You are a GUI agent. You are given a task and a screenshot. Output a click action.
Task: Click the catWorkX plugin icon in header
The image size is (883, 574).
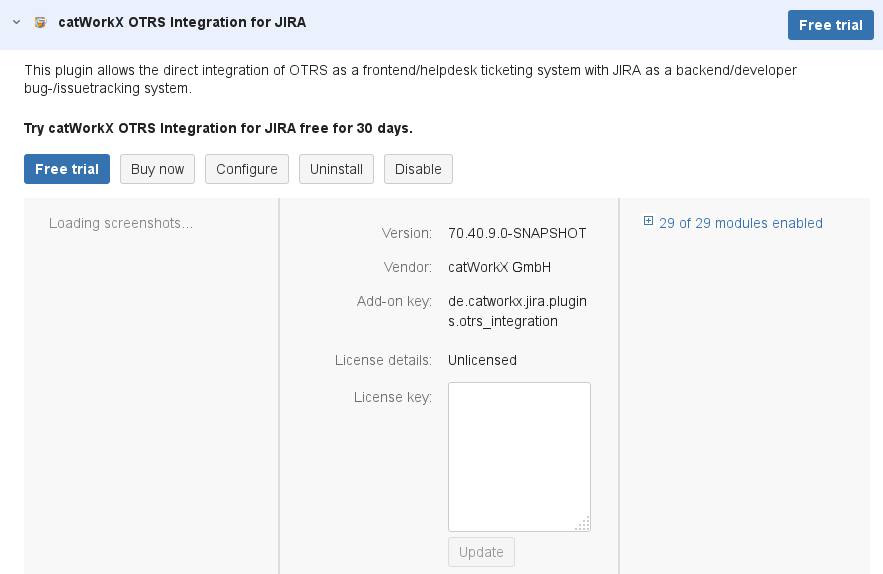click(40, 22)
